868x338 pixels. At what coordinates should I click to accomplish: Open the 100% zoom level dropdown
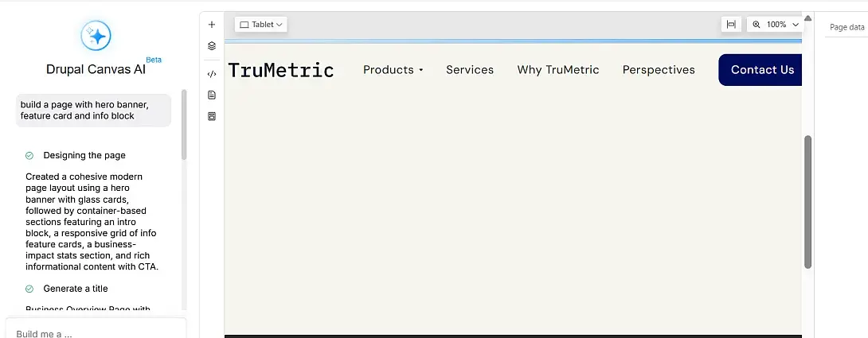783,25
